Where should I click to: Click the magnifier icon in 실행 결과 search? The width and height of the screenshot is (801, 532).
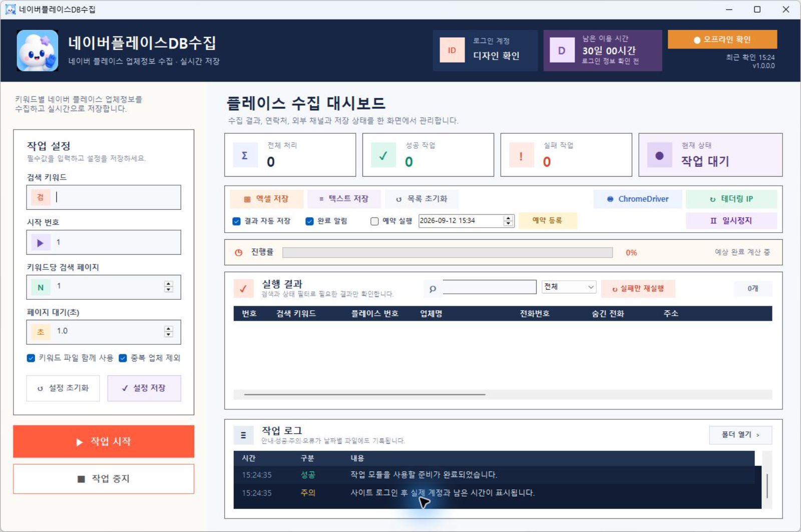click(x=433, y=288)
